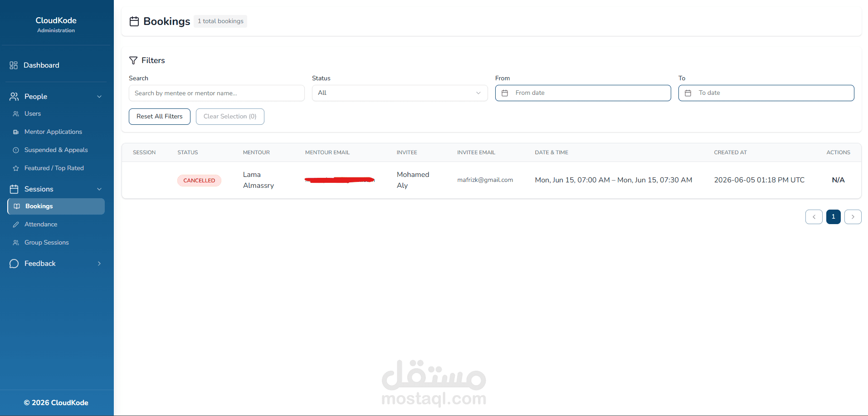Viewport: 868px width, 416px height.
Task: Go to Mentor Applications
Action: click(x=53, y=132)
